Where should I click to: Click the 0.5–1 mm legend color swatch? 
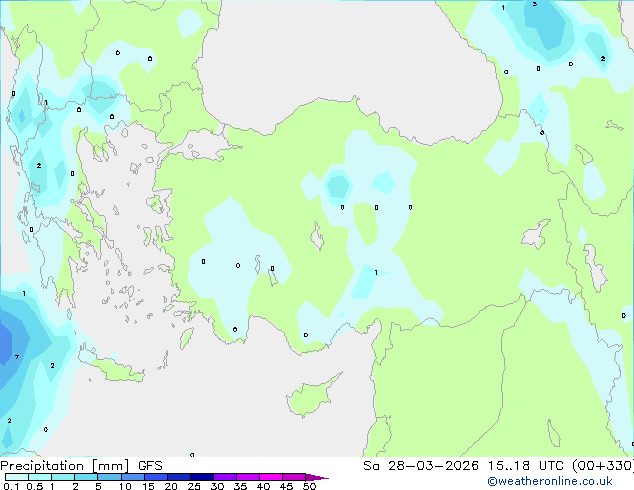40,477
